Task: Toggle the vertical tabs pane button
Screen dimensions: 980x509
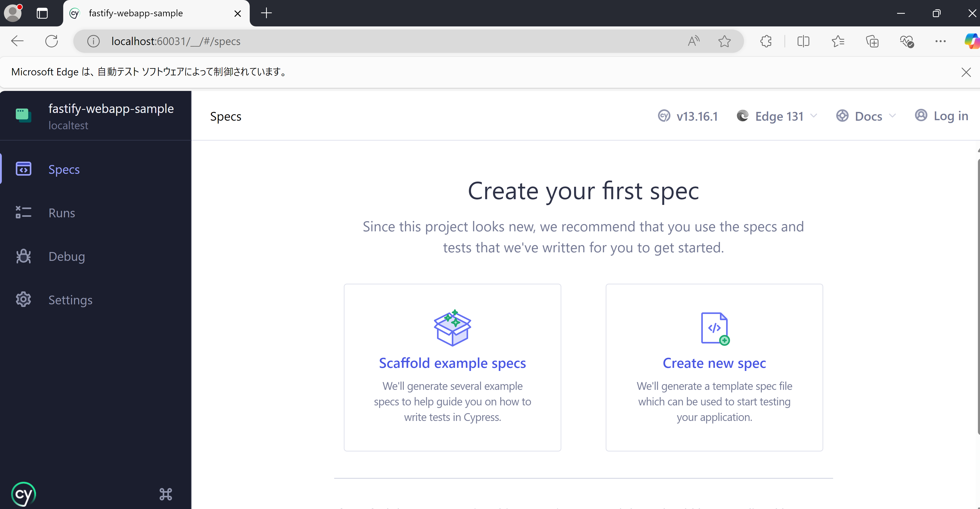Action: click(x=42, y=13)
